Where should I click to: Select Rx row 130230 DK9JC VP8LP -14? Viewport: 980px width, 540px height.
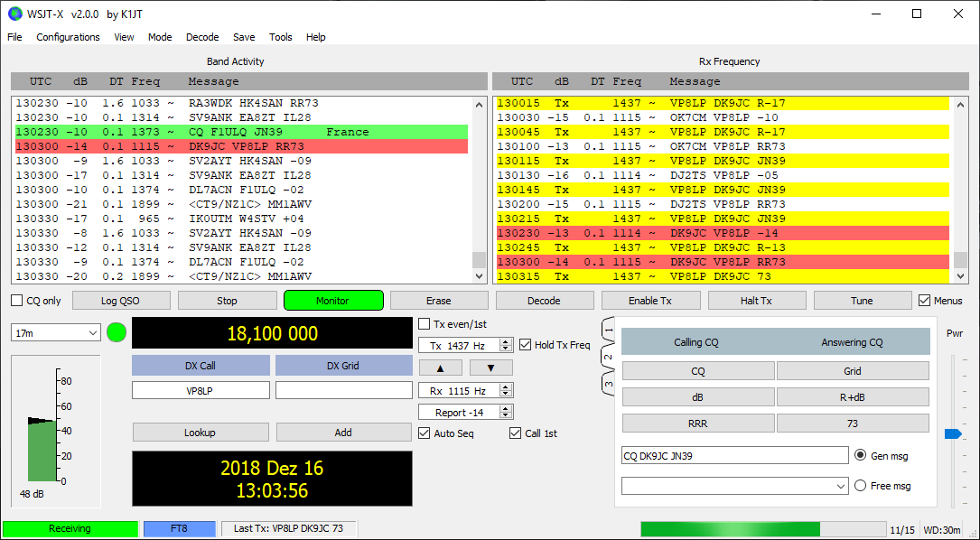(723, 233)
